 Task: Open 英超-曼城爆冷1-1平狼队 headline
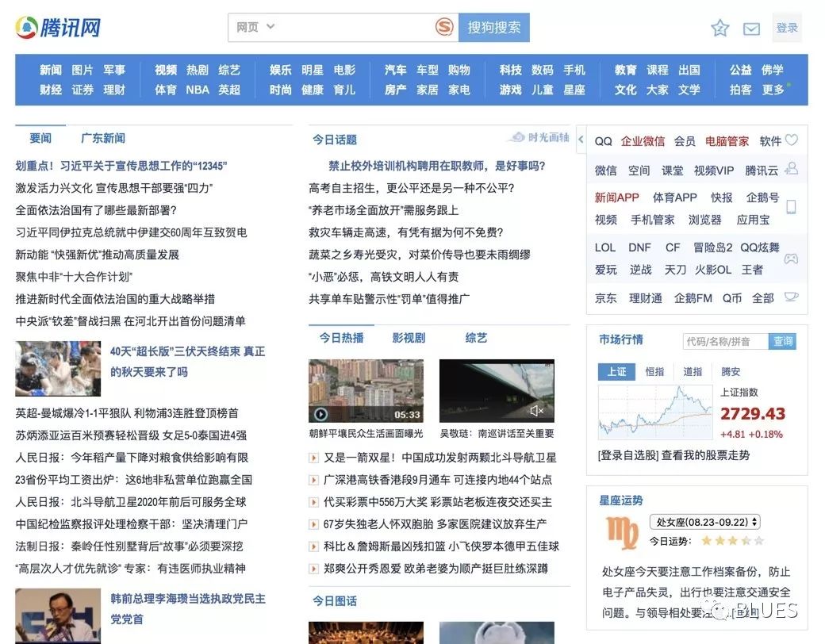(x=127, y=413)
